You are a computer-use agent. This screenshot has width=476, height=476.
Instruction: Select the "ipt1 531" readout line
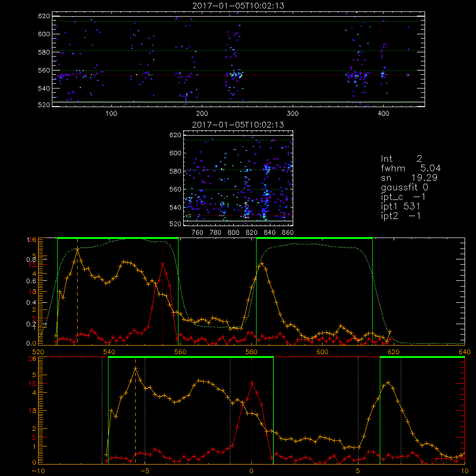(401, 207)
